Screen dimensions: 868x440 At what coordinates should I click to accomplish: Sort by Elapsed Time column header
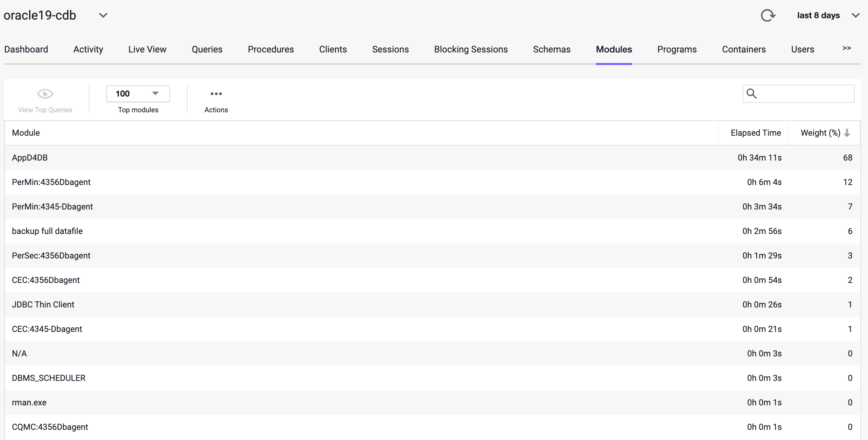[x=755, y=133]
